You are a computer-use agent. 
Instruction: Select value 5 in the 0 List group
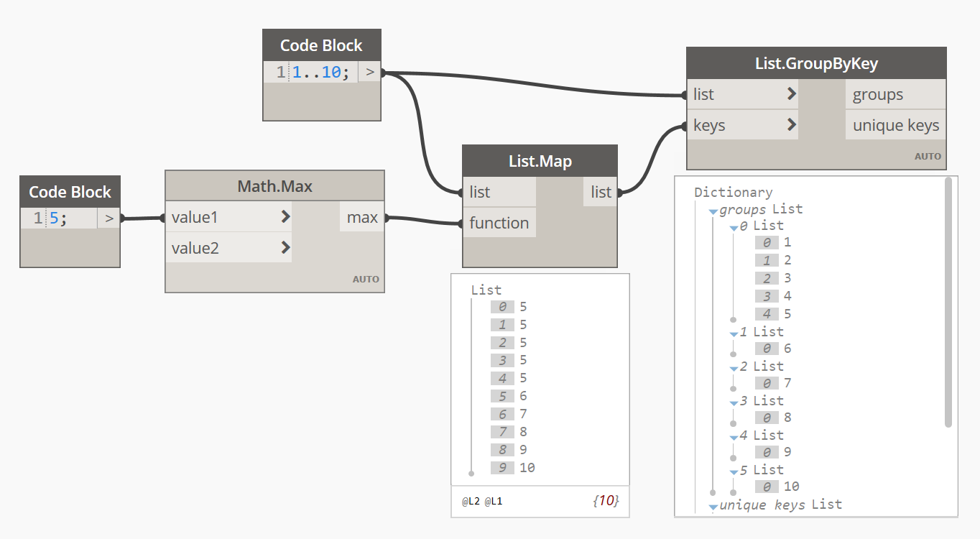pos(787,313)
